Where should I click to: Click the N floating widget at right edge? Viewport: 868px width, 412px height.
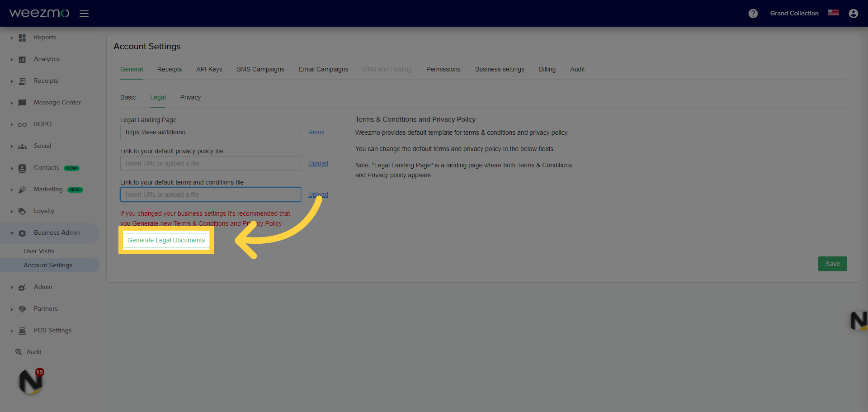859,321
